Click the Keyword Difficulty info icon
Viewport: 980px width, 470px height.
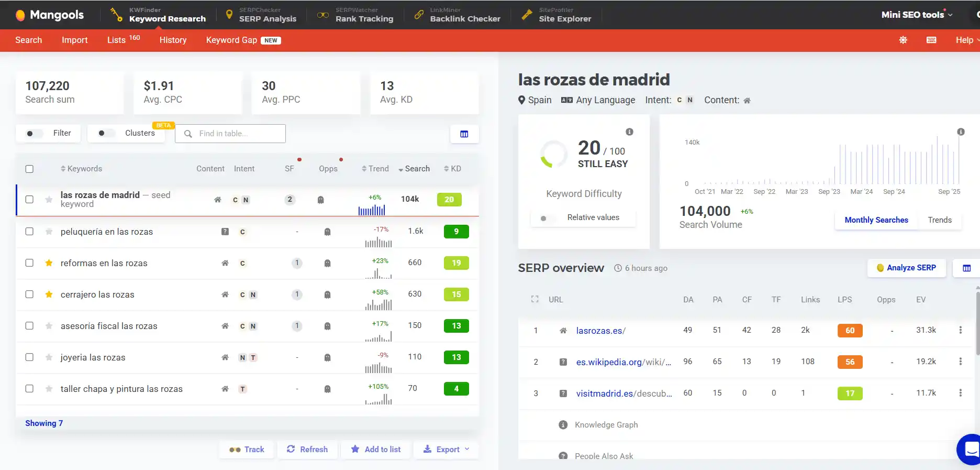click(x=629, y=132)
